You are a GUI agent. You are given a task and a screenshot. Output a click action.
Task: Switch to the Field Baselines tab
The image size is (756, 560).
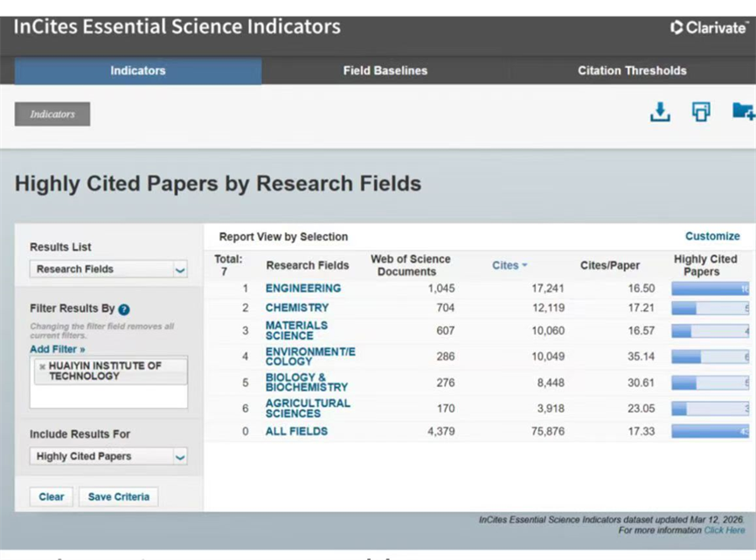pos(385,71)
